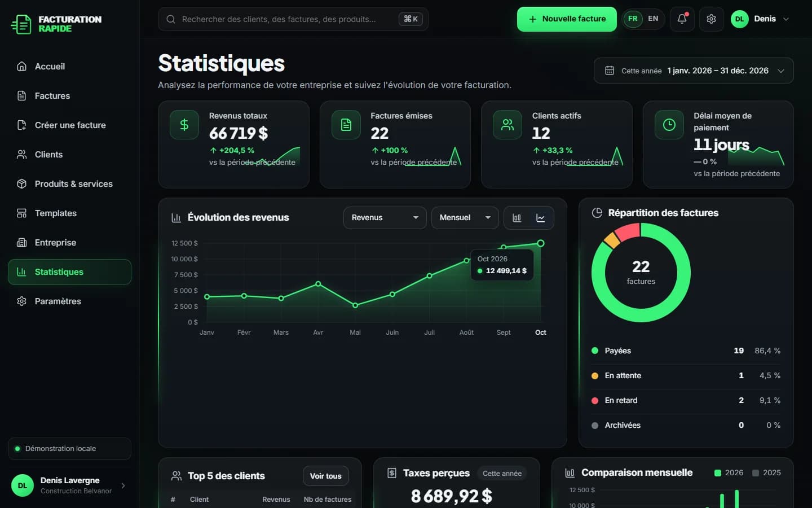Open notifications bell
The image size is (812, 508).
click(682, 19)
